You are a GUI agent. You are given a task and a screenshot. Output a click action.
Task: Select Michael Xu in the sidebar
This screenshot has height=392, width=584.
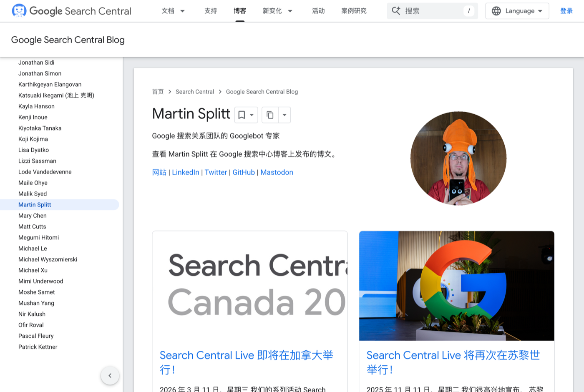[x=33, y=270]
